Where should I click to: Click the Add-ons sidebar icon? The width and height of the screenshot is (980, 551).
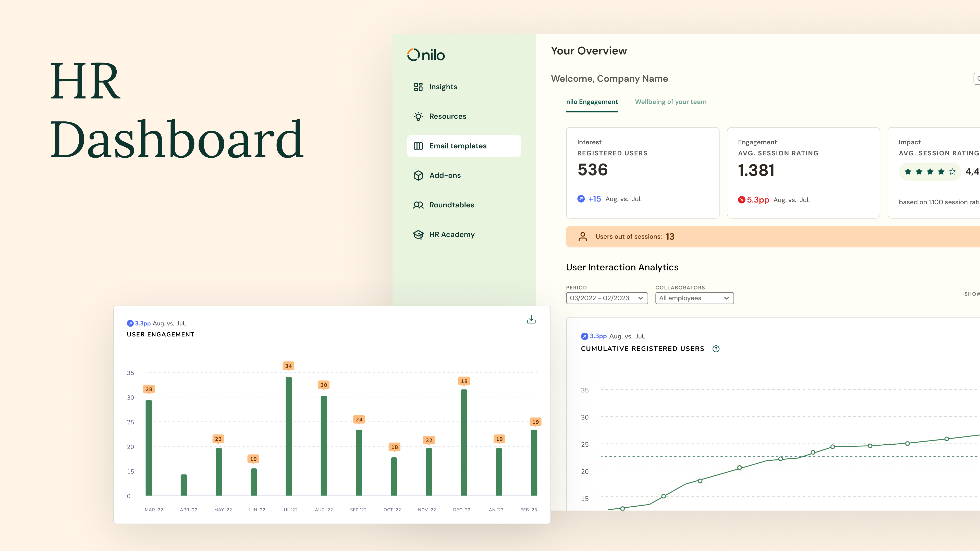418,175
